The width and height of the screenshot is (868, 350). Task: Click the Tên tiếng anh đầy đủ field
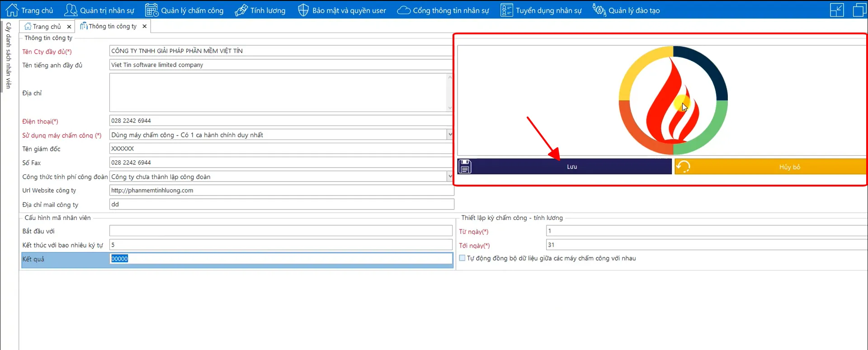(x=281, y=65)
